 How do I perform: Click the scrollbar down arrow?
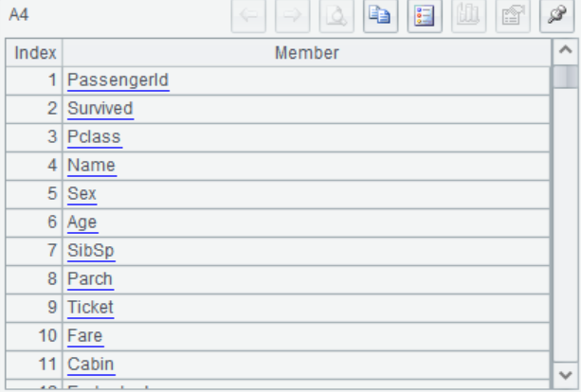tap(565, 373)
